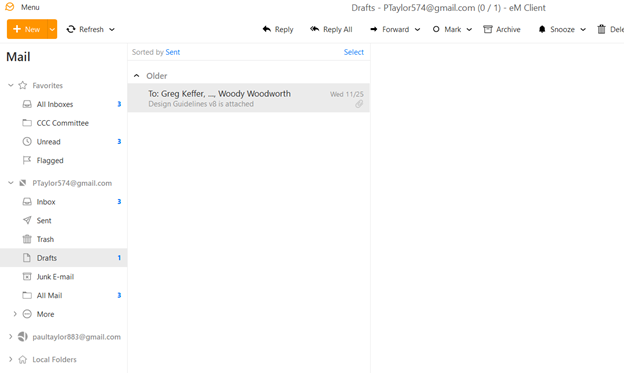This screenshot has height=373, width=624.
Task: Click the Reply arrow icon
Action: tap(267, 29)
